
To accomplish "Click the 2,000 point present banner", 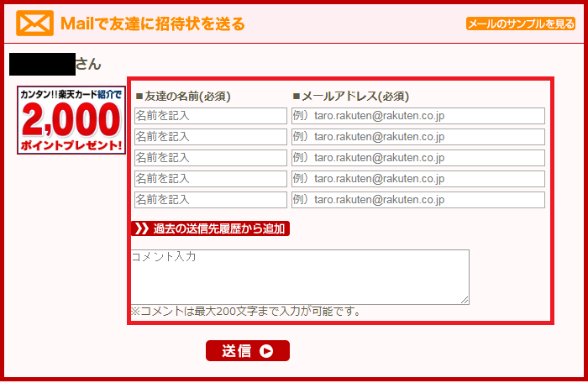I will click(71, 120).
